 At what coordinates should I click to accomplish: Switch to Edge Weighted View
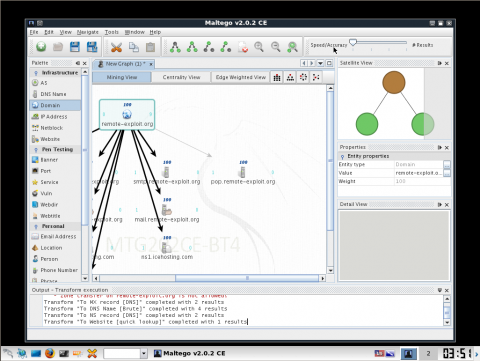pyautogui.click(x=241, y=77)
